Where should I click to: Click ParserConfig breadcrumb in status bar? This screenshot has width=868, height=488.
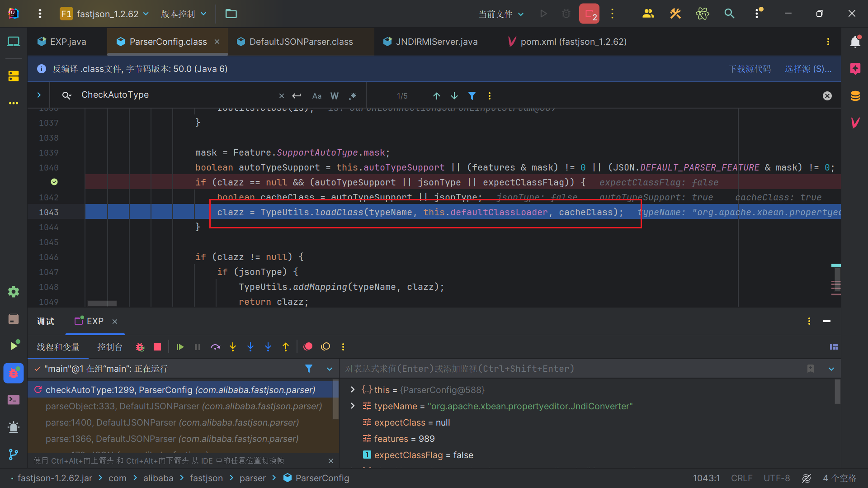pyautogui.click(x=316, y=478)
